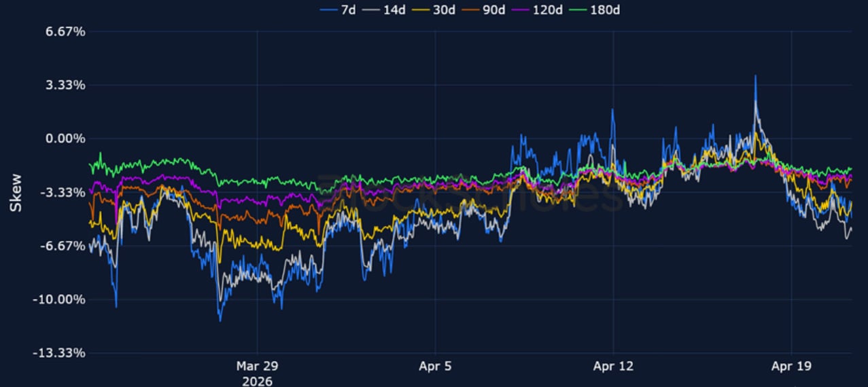The image size is (868, 387).
Task: Select the 6.67% y-axis tick label
Action: (x=47, y=32)
